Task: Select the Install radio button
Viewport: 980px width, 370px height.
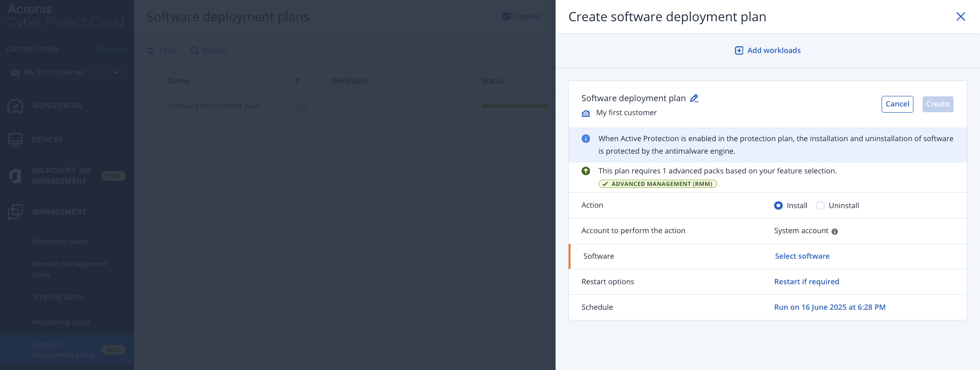Action: (x=778, y=206)
